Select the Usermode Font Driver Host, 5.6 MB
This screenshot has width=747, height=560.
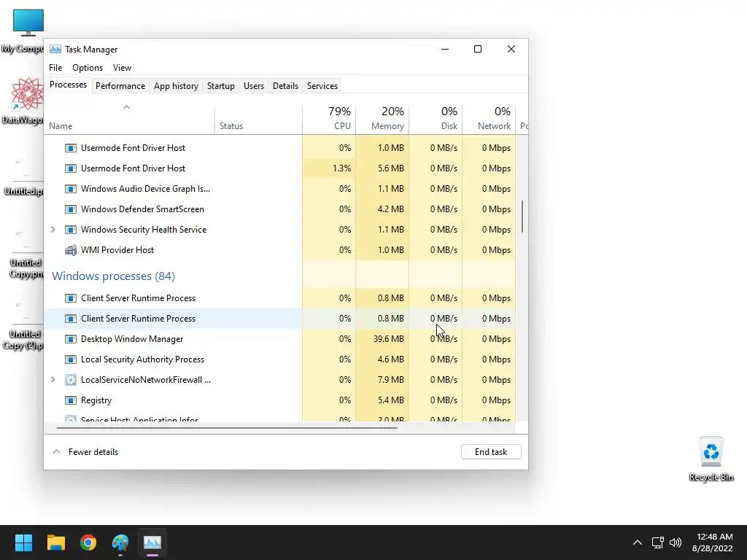280,168
